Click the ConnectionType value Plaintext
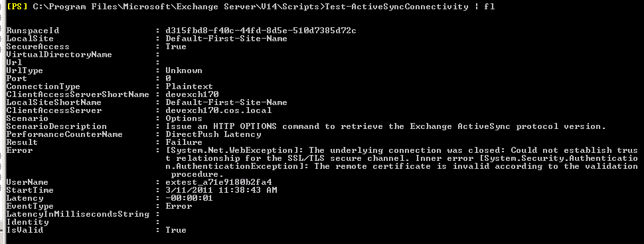Viewport: 644px width, 244px height. 189,87
